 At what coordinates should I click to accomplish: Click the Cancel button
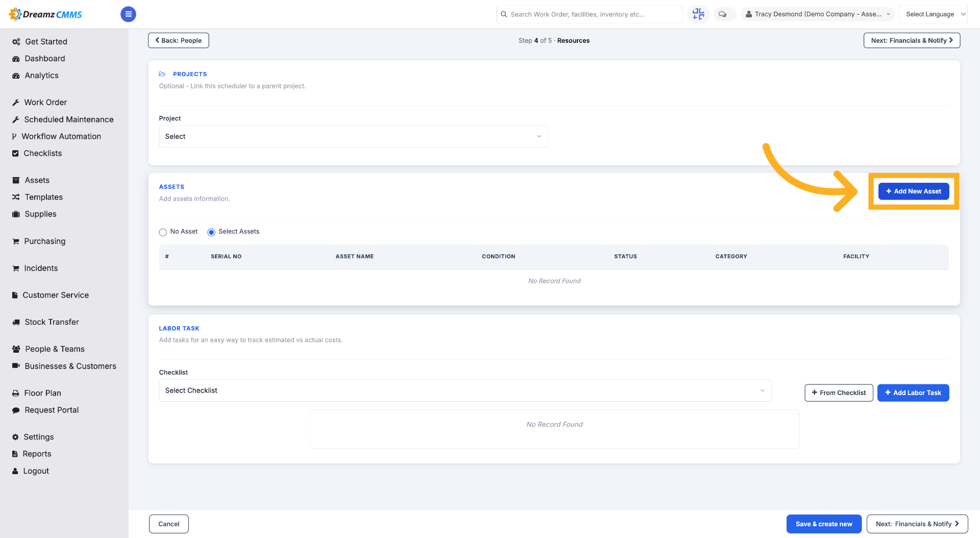coord(169,524)
